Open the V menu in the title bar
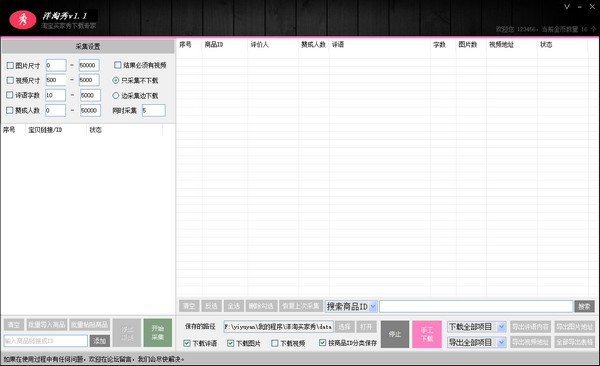This screenshot has height=366, width=600. coord(567,7)
